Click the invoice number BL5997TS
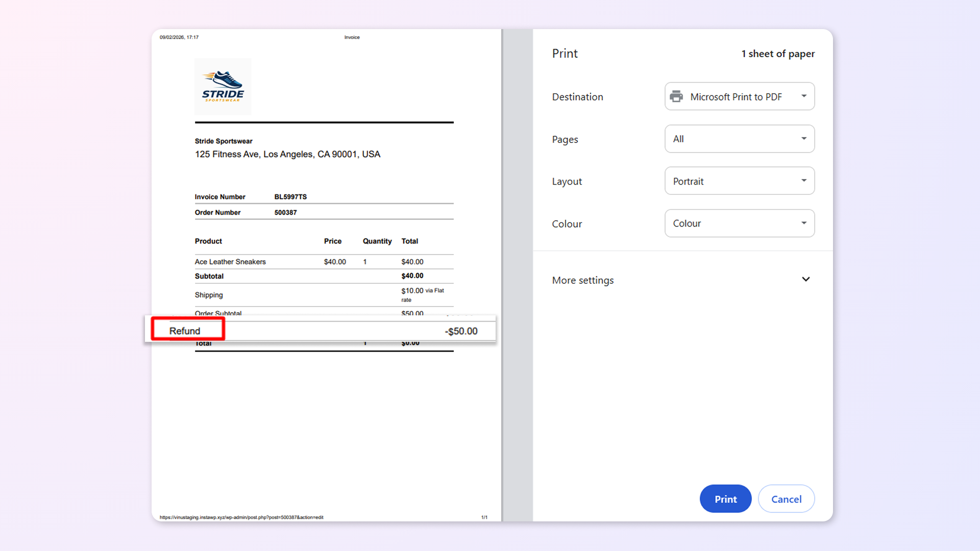The image size is (980, 551). [x=290, y=197]
